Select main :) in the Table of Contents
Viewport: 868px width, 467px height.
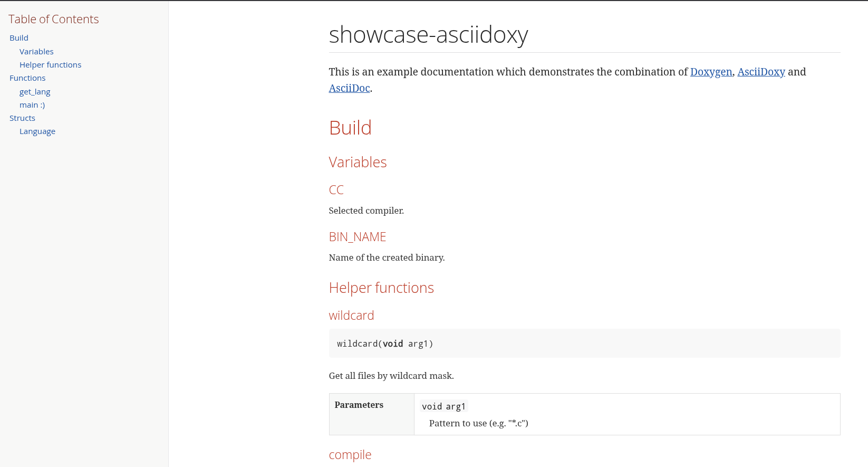pos(32,104)
